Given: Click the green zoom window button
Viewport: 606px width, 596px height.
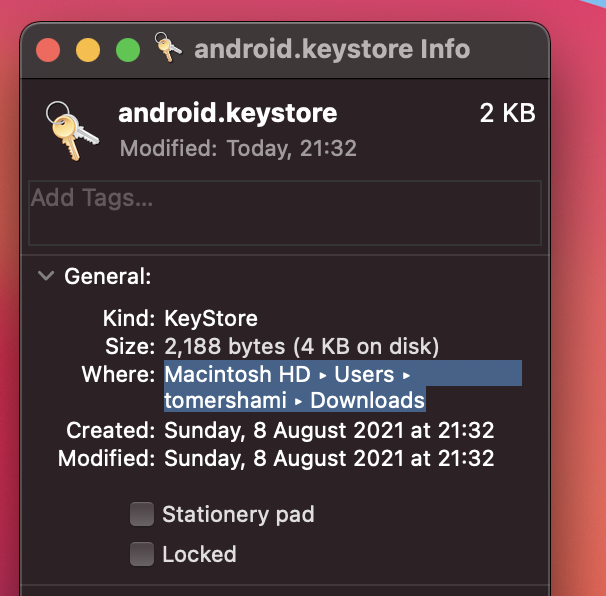Looking at the screenshot, I should 128,50.
